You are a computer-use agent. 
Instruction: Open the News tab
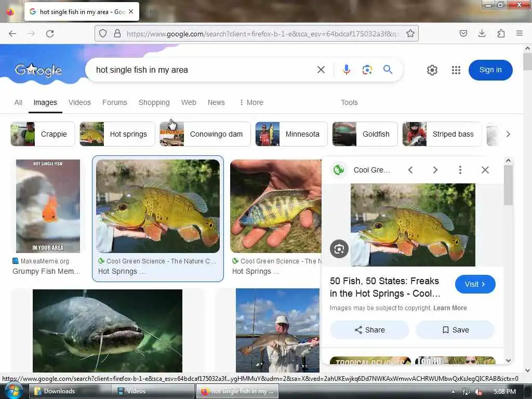pos(216,102)
